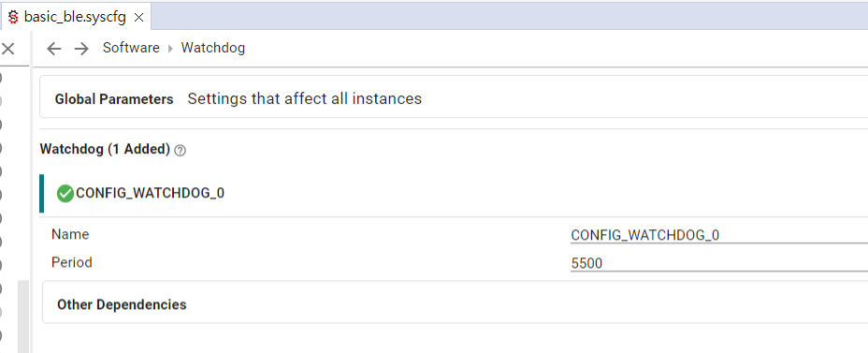The image size is (868, 353).
Task: Select the Watchdog breadcrumb
Action: pyautogui.click(x=213, y=48)
